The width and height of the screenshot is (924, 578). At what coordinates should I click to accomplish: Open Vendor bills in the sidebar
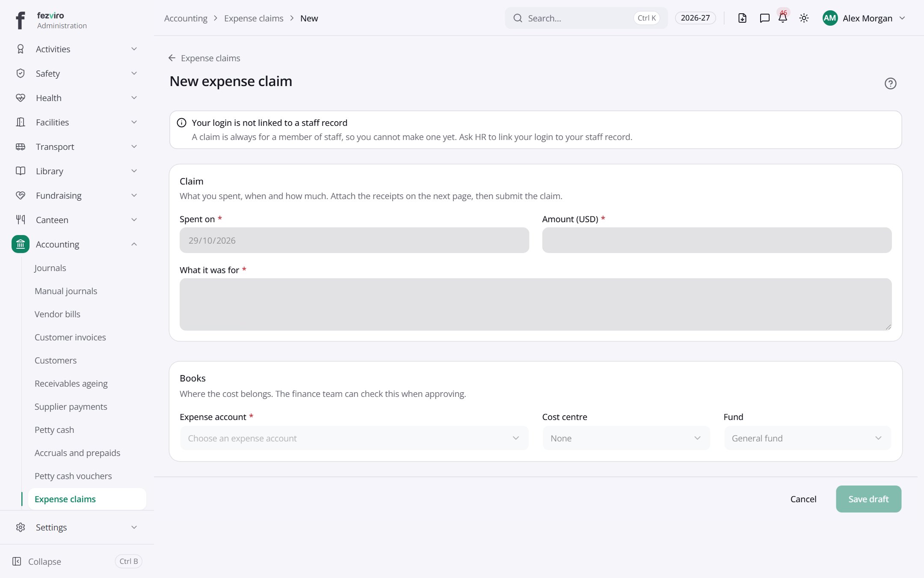[x=57, y=314]
